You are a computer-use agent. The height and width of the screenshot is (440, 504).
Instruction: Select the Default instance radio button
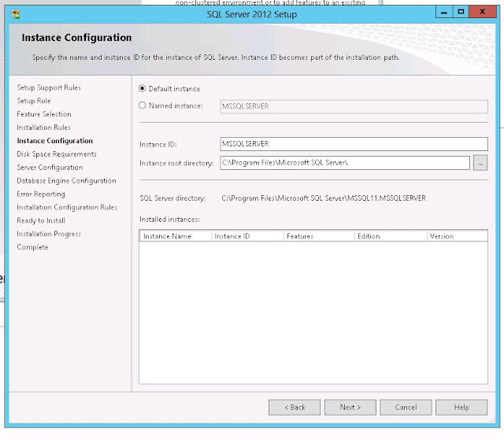(142, 88)
